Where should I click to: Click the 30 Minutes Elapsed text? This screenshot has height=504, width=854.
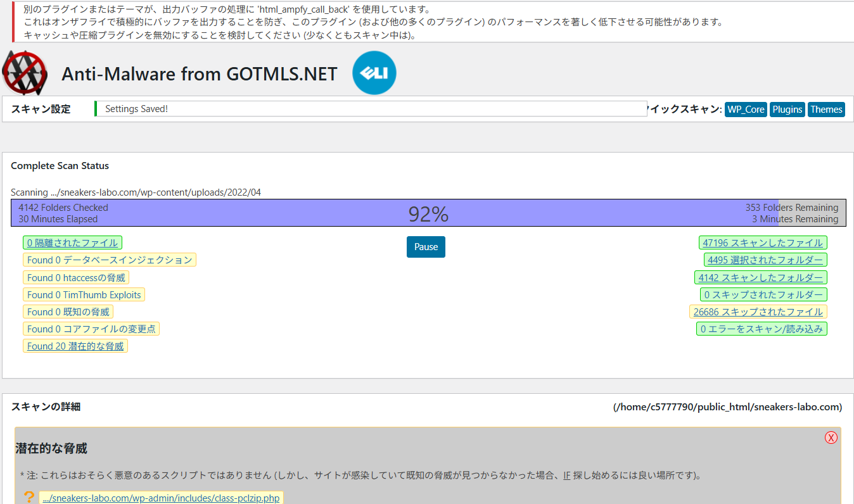(x=58, y=219)
